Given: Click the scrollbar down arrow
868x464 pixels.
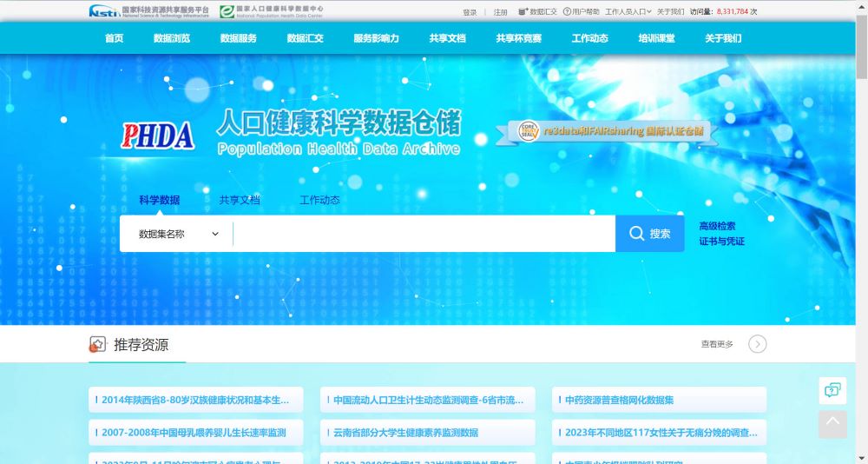Looking at the screenshot, I should pyautogui.click(x=863, y=459).
